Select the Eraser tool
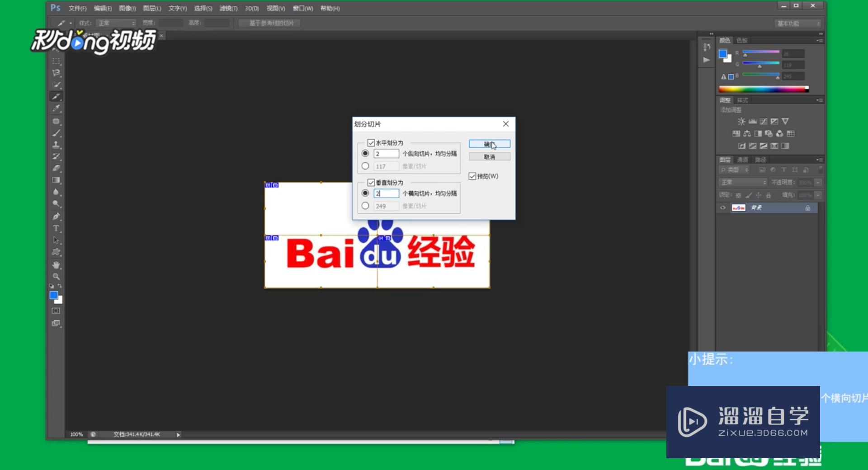Screen dimensions: 868x470 pos(56,168)
